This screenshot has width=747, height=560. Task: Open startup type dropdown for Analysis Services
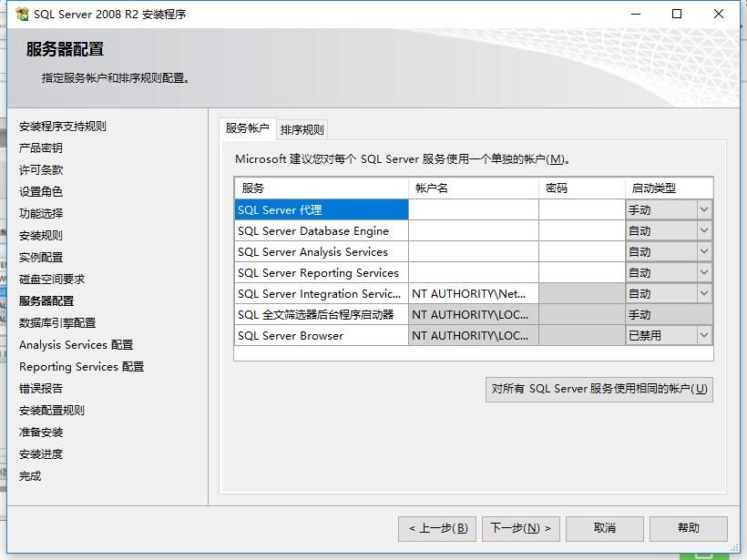point(703,251)
